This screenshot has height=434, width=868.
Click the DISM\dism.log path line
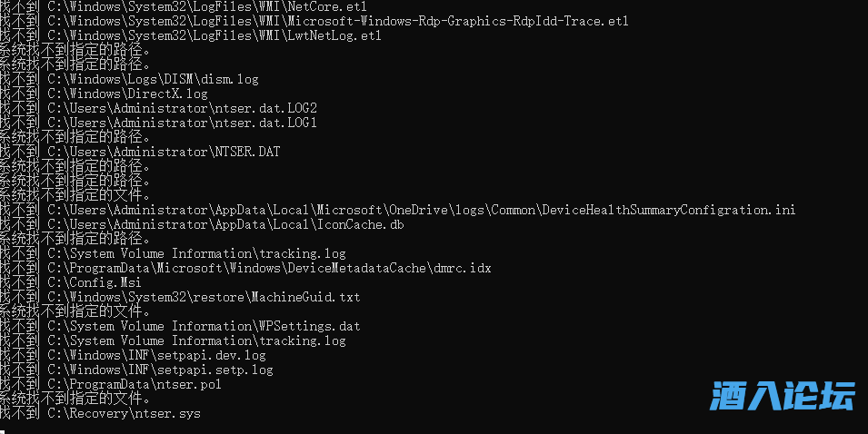(128, 79)
